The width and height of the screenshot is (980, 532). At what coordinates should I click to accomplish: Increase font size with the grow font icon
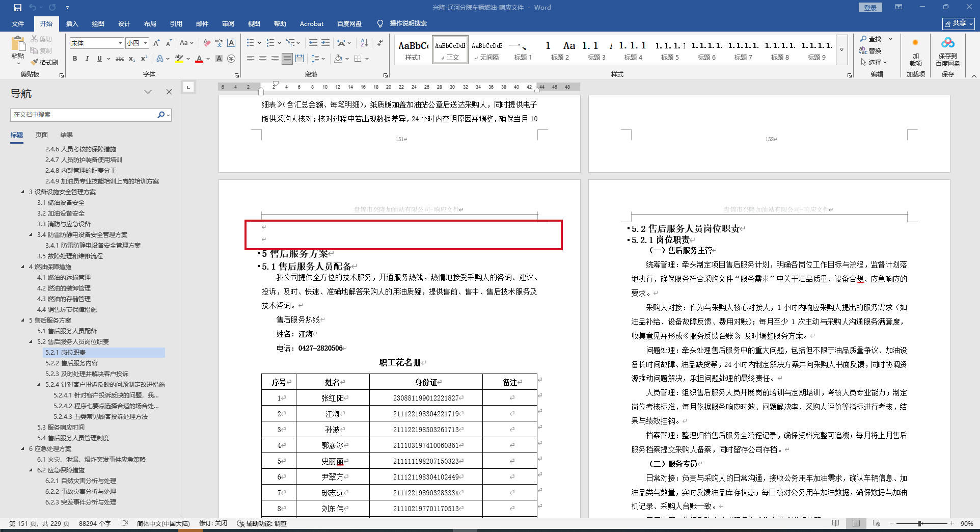coord(156,43)
